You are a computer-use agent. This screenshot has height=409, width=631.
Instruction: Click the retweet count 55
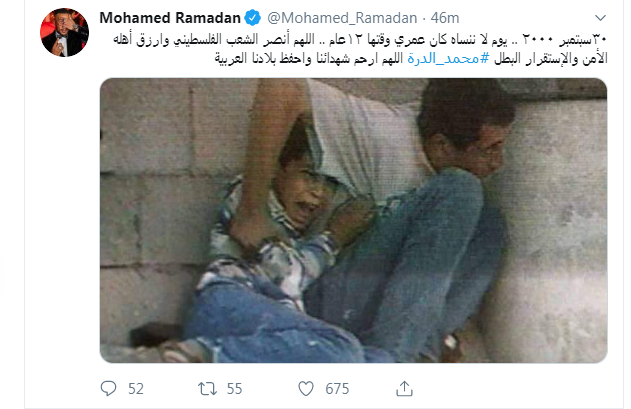point(234,389)
